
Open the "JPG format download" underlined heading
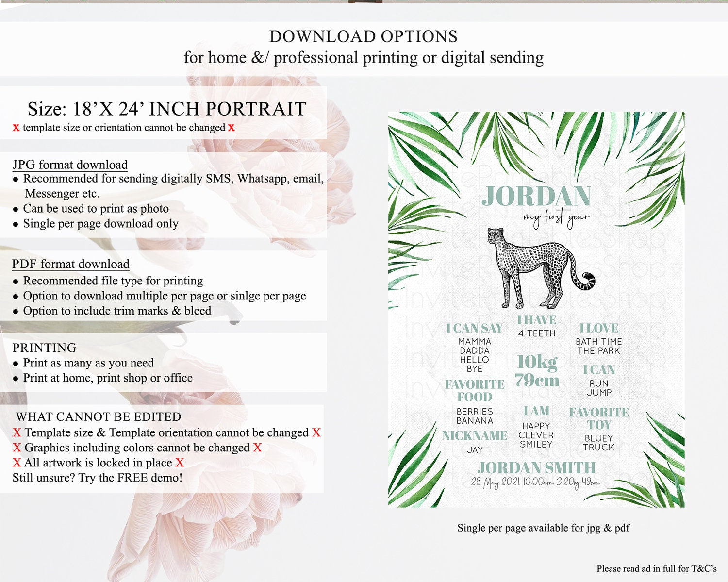click(x=70, y=165)
